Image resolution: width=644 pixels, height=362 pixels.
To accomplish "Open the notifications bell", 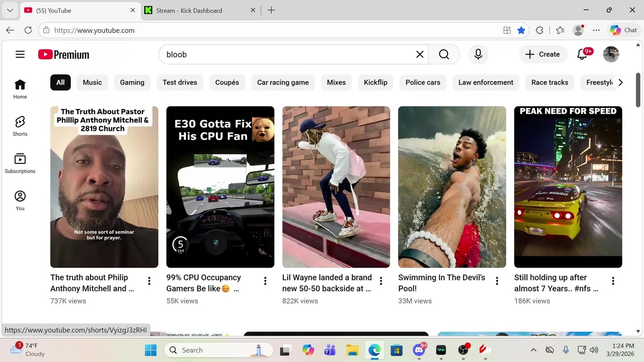I will pyautogui.click(x=582, y=54).
